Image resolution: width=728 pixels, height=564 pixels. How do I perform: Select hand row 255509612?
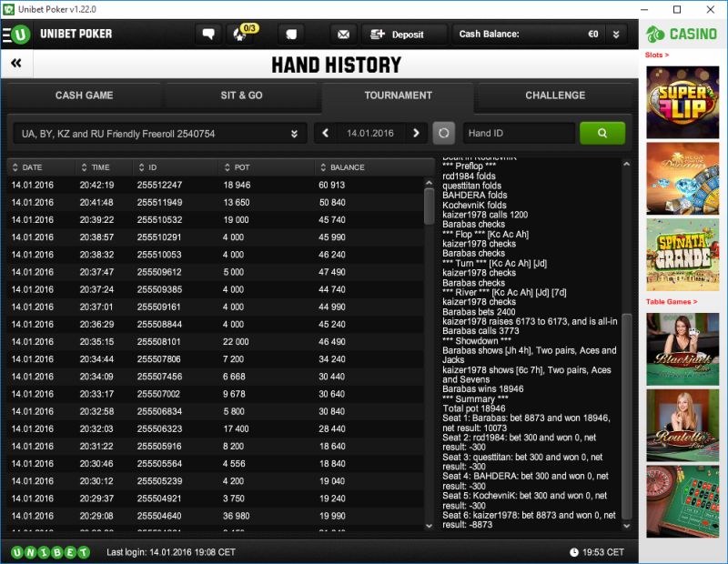215,272
